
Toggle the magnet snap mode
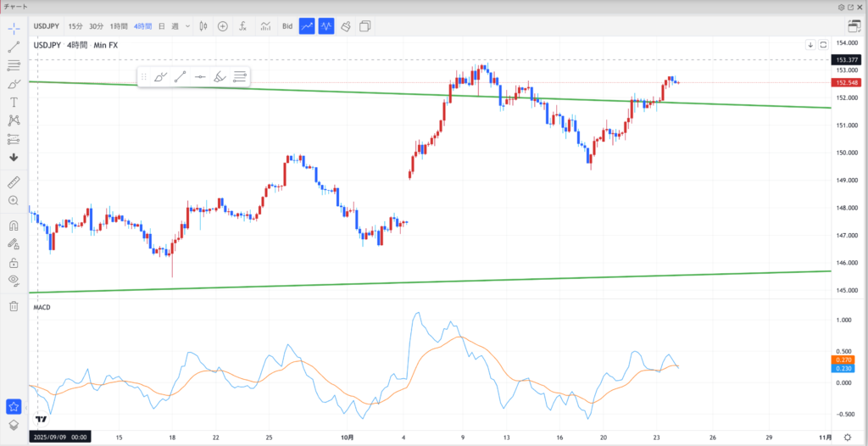(14, 226)
